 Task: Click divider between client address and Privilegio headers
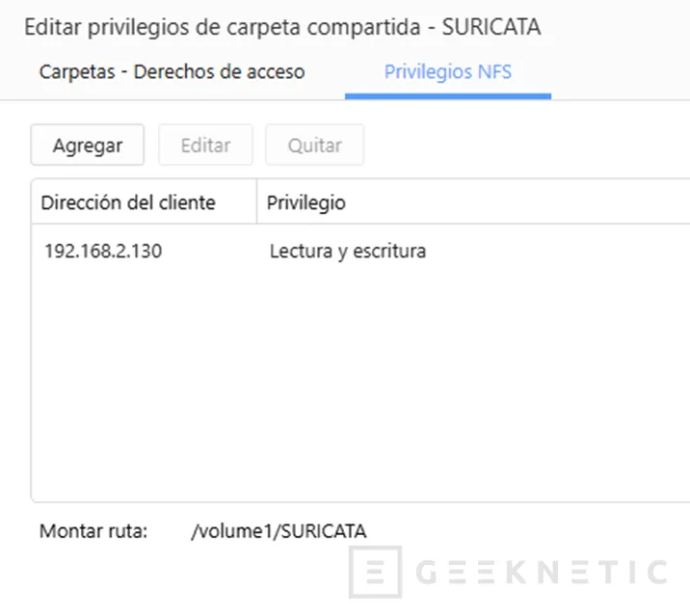click(256, 203)
